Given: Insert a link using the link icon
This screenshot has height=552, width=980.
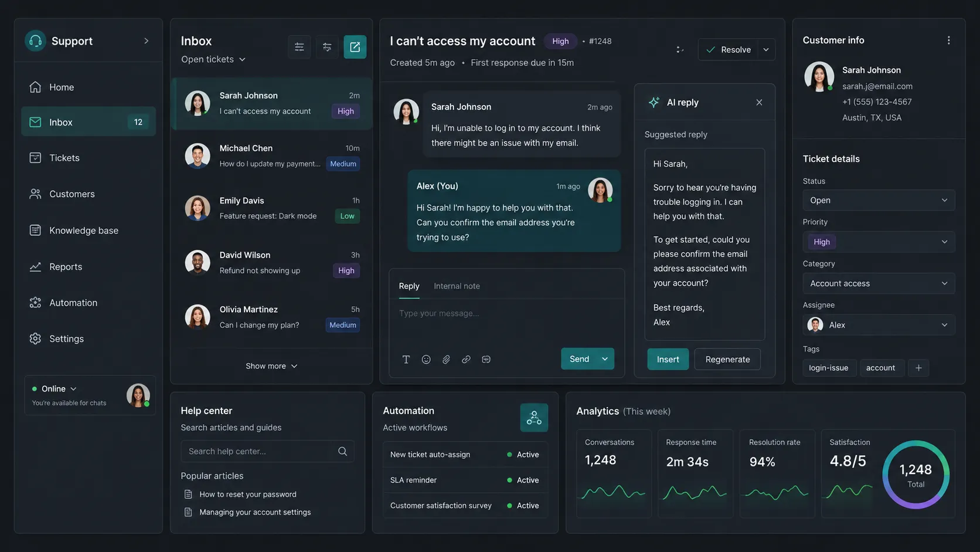Looking at the screenshot, I should (466, 359).
